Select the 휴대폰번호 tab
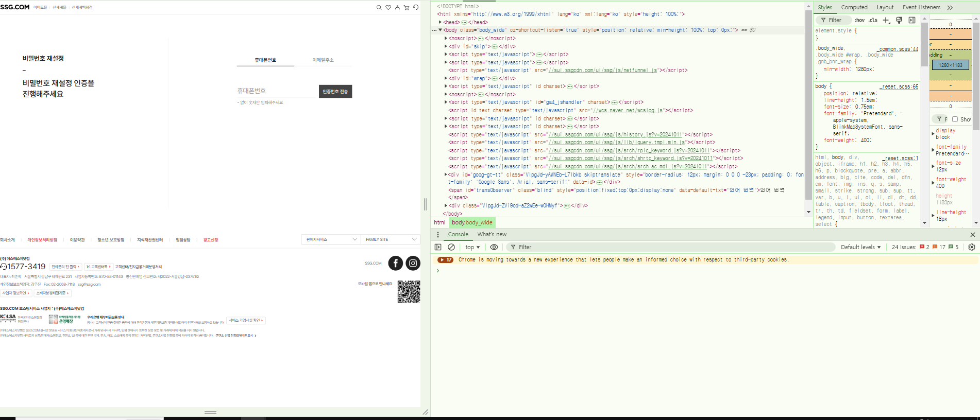 pyautogui.click(x=265, y=60)
